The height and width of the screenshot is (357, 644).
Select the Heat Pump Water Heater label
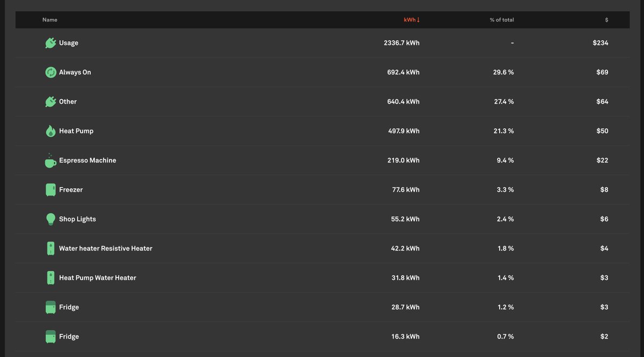coord(98,278)
